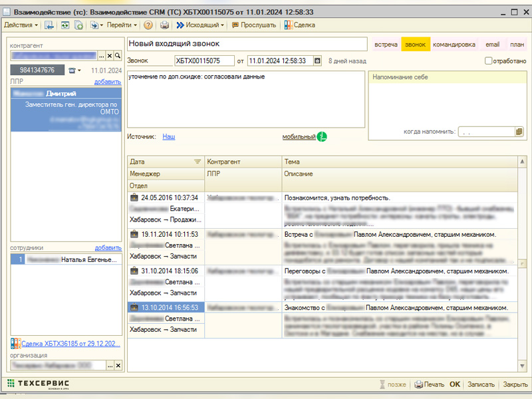
Task: Open the Исходящий dropdown
Action: (200, 25)
